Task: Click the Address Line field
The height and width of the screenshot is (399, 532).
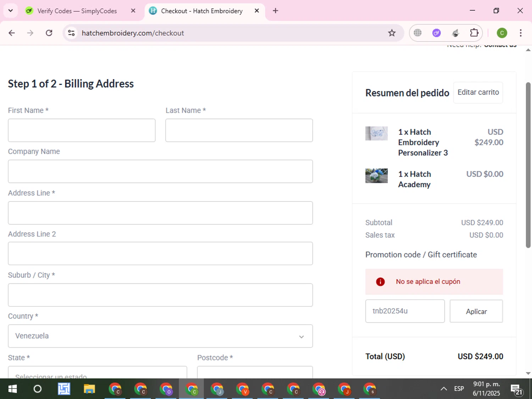Action: [x=160, y=213]
